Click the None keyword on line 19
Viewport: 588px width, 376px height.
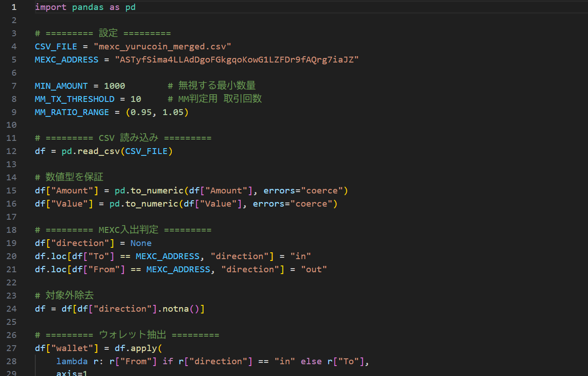(x=141, y=243)
